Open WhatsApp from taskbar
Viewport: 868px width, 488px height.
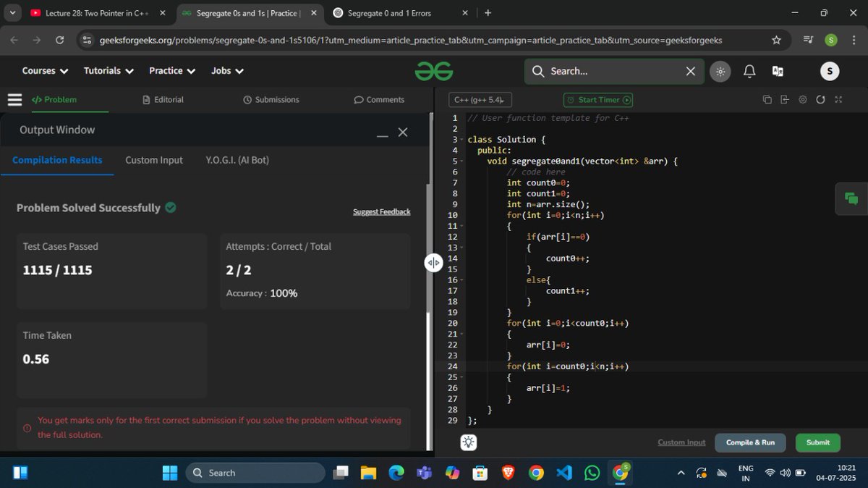(592, 473)
